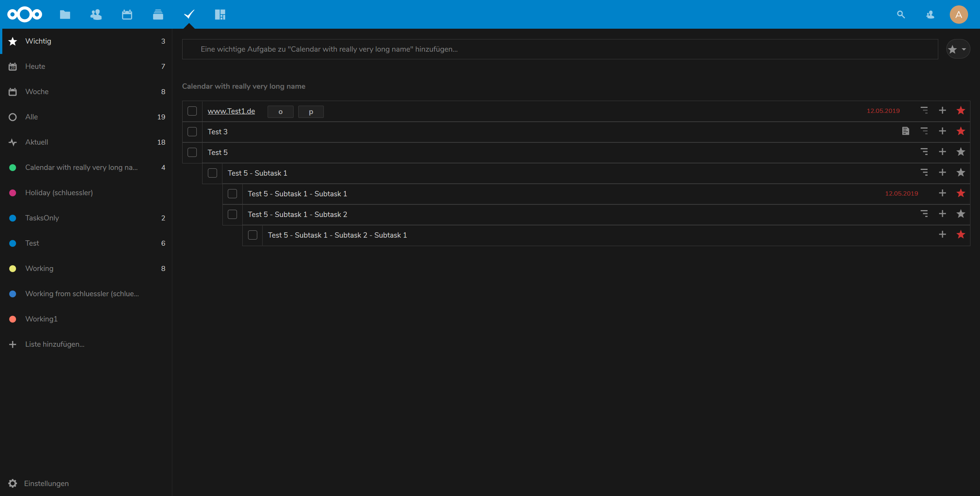The width and height of the screenshot is (980, 496).
Task: Open the star sort-order dropdown
Action: pyautogui.click(x=958, y=49)
